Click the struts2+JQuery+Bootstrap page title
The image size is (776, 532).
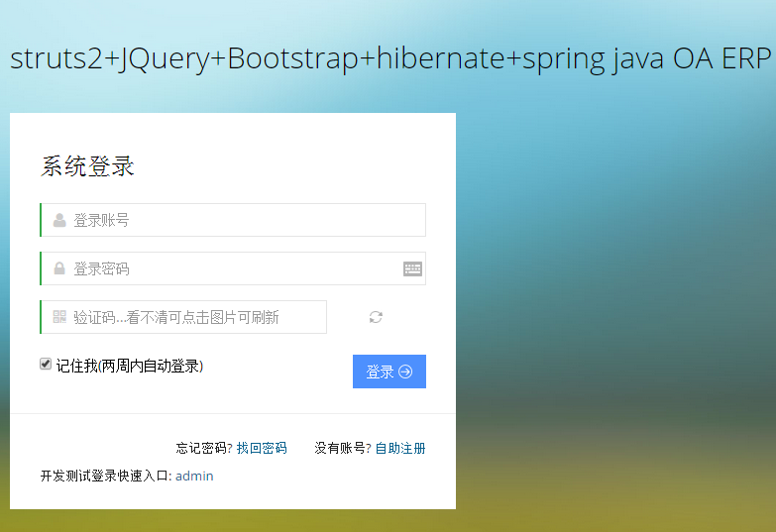click(x=390, y=59)
